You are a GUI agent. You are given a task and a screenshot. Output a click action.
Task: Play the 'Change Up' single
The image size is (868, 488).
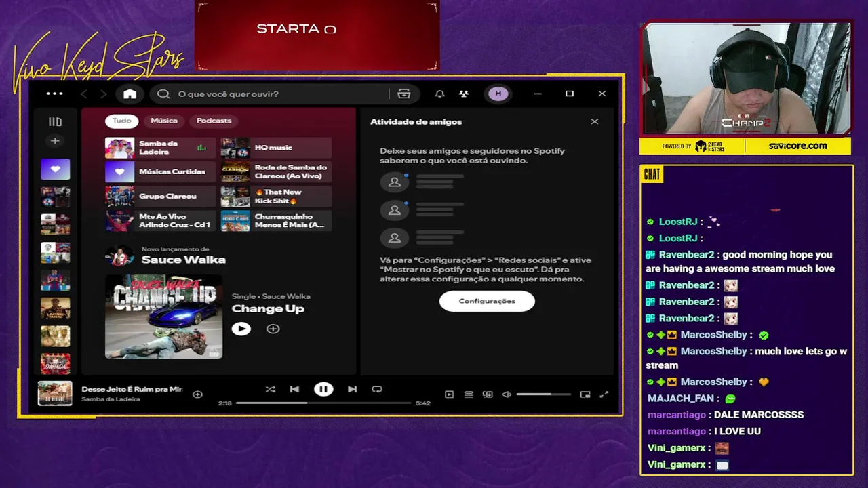(x=241, y=329)
